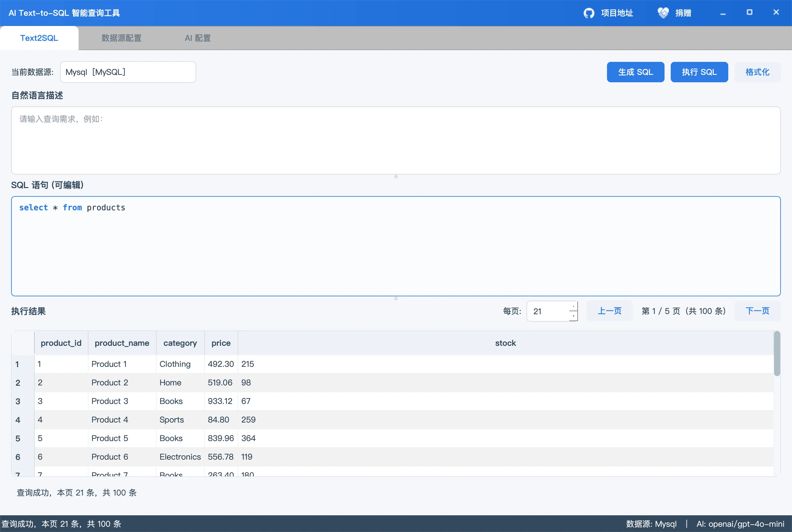Select row number 4 header
This screenshot has width=792, height=532.
point(22,420)
